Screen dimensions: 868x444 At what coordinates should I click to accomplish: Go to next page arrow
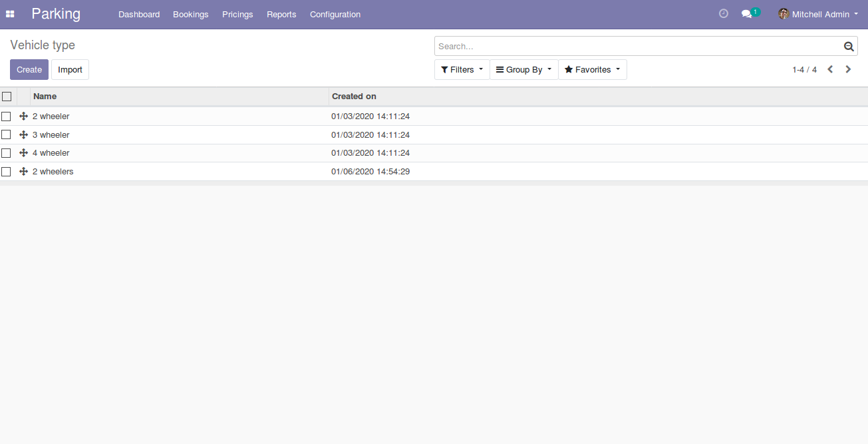pos(848,69)
